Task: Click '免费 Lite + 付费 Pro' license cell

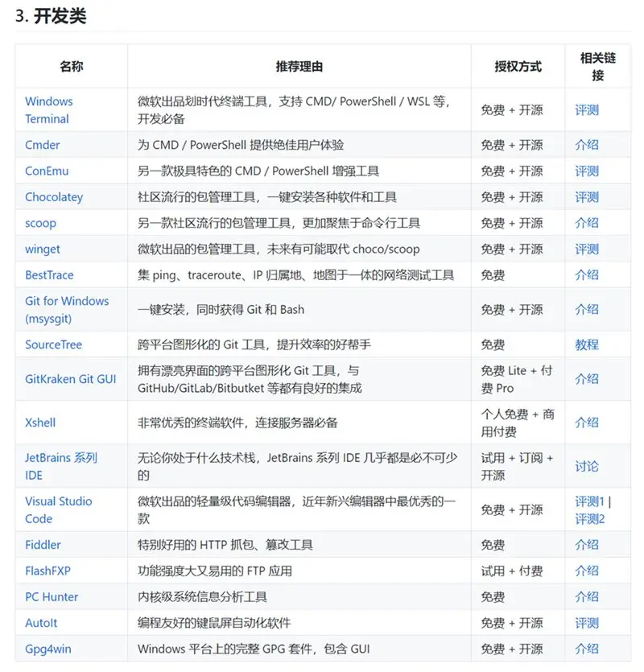Action: click(517, 379)
